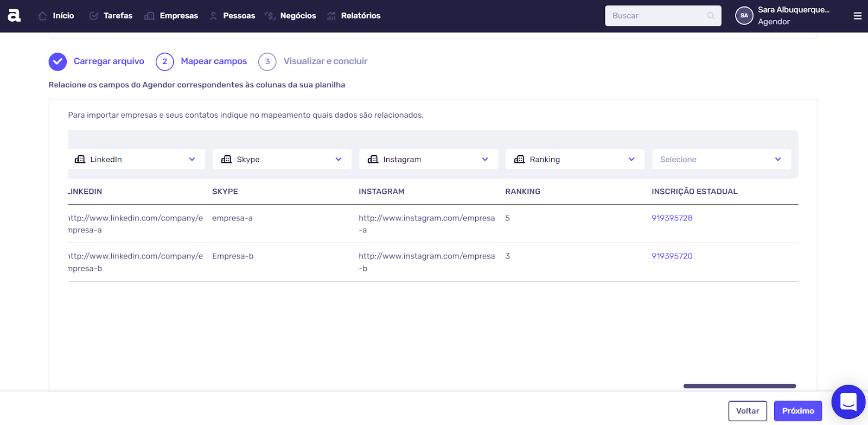The height and width of the screenshot is (425, 868).
Task: Open the hamburger menu icon
Action: pos(858,16)
